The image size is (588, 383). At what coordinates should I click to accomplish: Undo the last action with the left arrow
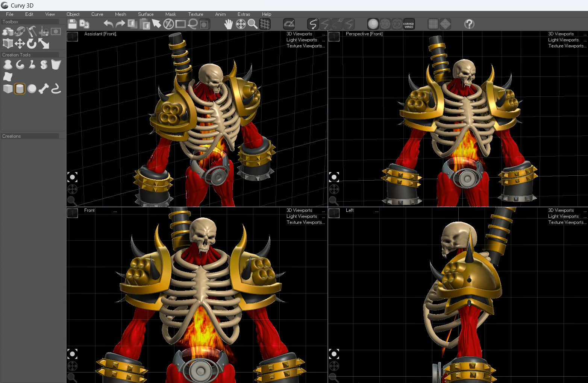(108, 24)
